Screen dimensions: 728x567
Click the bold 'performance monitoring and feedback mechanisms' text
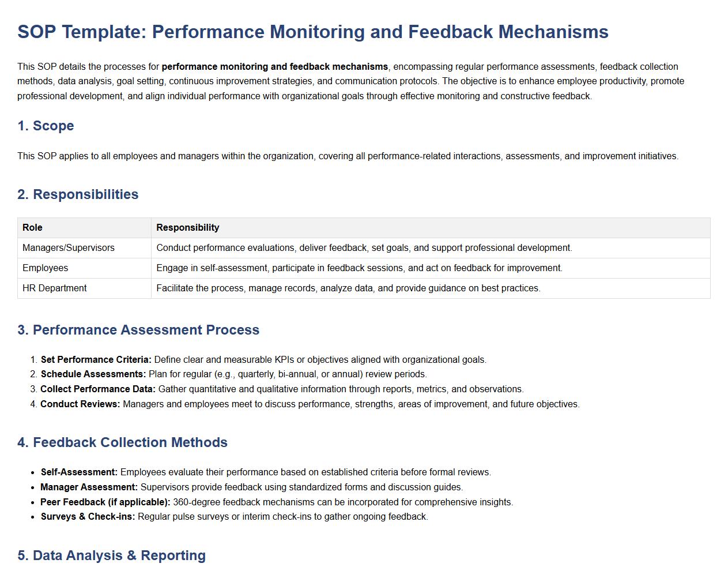[274, 67]
